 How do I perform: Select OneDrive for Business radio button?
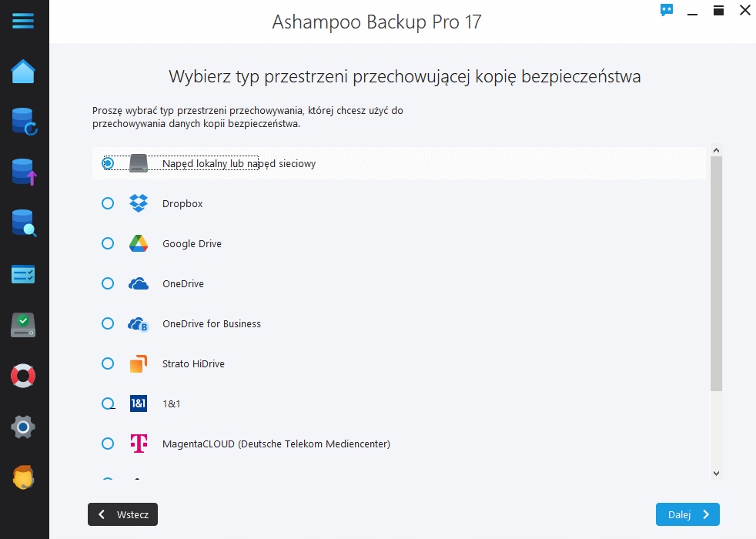click(108, 323)
